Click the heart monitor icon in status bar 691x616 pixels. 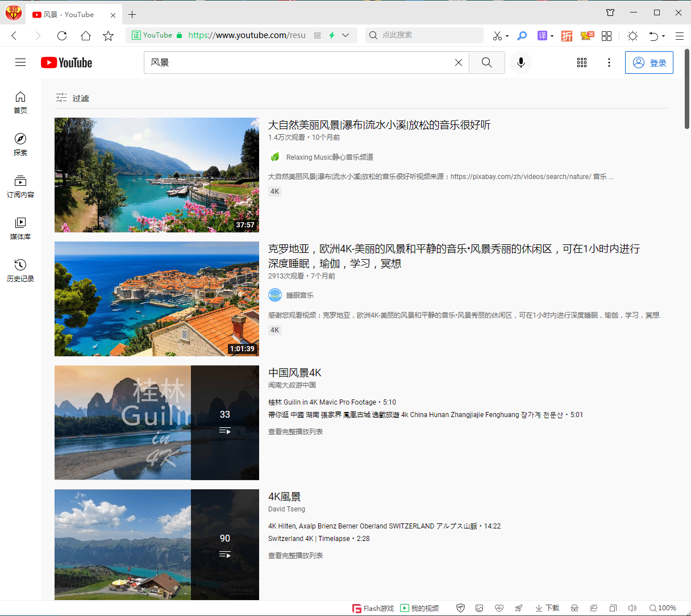[499, 608]
